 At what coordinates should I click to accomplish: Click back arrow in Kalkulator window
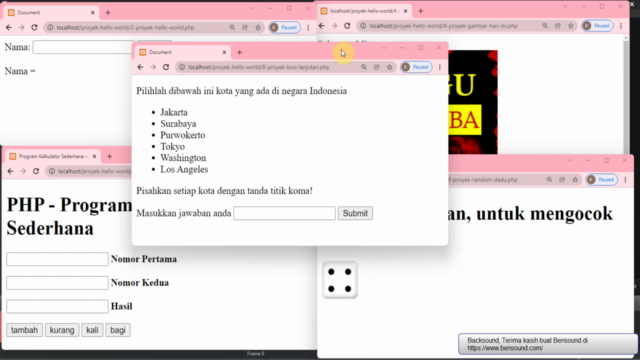click(11, 171)
